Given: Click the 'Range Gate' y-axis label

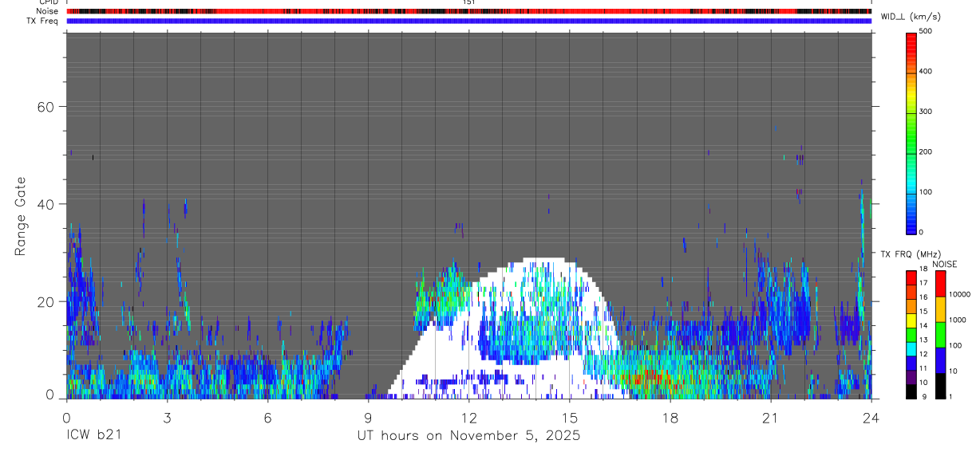Looking at the screenshot, I should click(x=22, y=216).
